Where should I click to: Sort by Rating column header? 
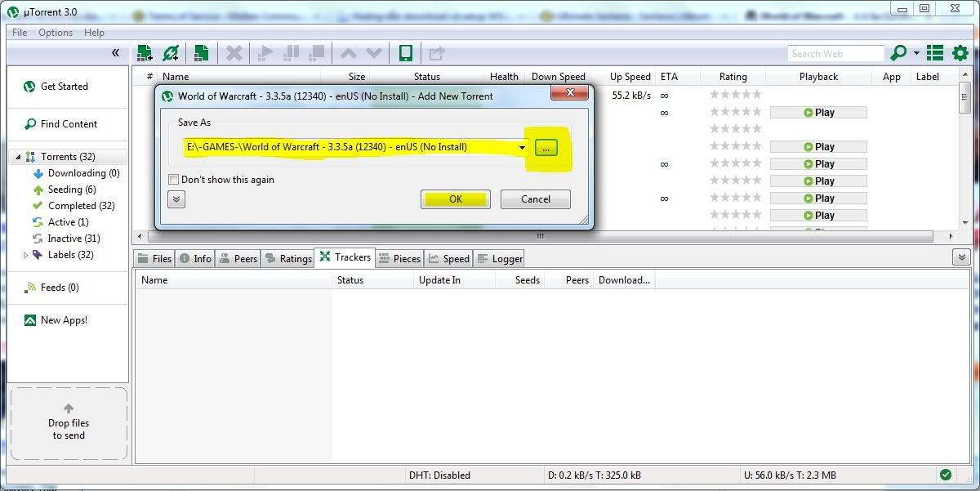pos(733,77)
